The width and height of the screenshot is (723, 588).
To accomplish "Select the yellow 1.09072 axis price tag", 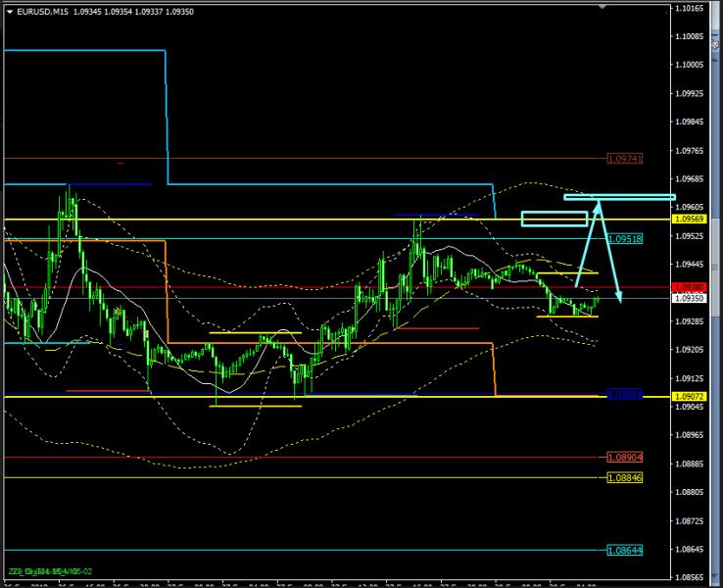I will [689, 396].
